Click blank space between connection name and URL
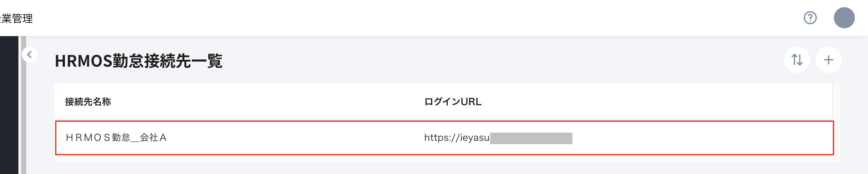 pos(297,138)
